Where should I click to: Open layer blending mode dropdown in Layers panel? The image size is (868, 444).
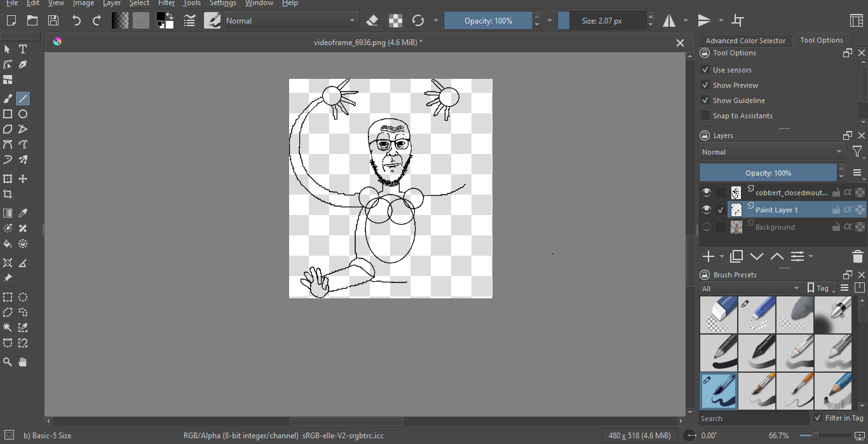point(772,152)
